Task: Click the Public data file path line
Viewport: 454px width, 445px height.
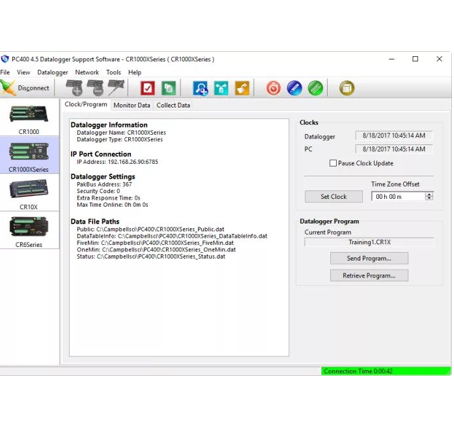Action: pos(150,229)
